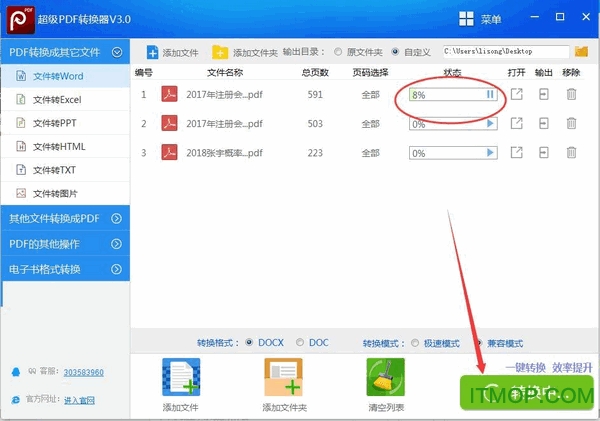
Task: Select 兼容模式 conversion mode
Action: point(478,343)
